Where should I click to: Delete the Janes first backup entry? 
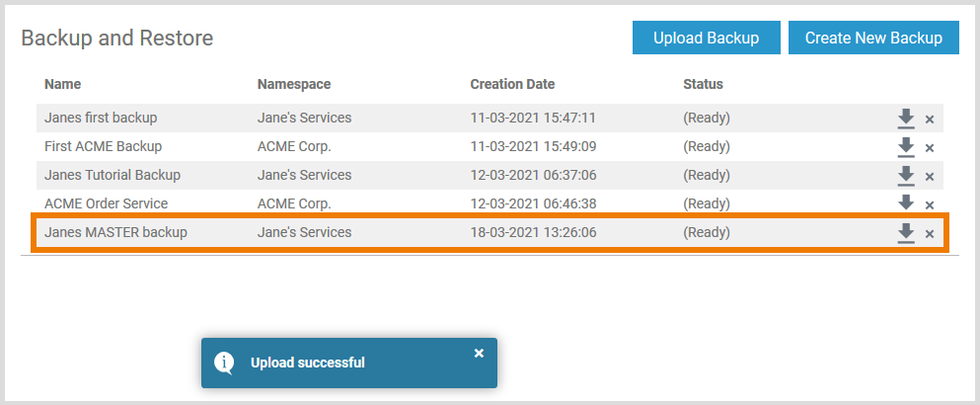pyautogui.click(x=929, y=120)
